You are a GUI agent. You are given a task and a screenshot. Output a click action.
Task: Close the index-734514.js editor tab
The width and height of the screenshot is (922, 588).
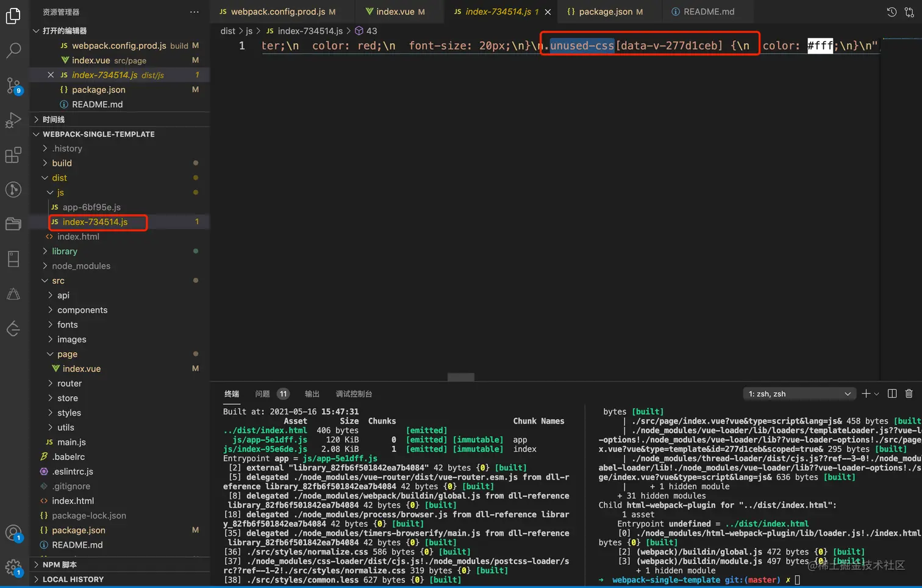548,12
